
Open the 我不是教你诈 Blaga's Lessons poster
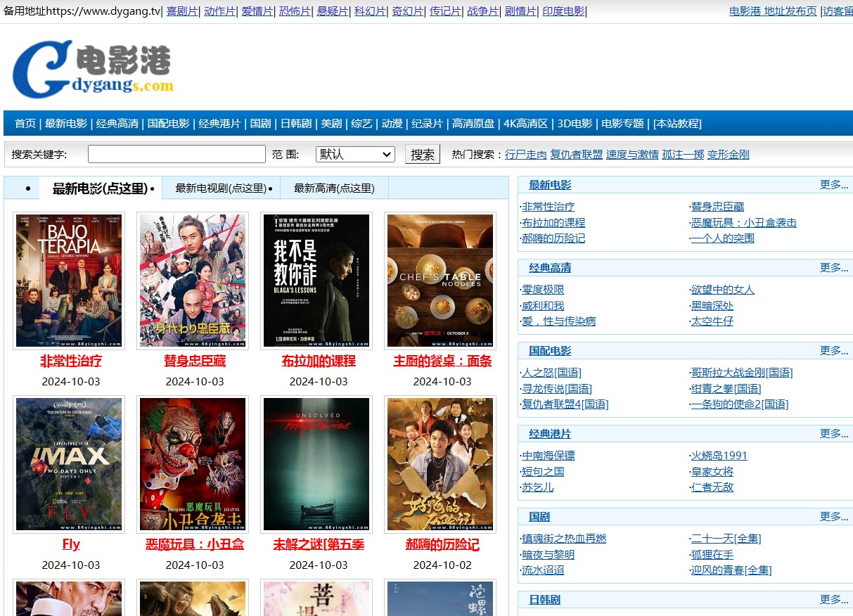tap(316, 281)
